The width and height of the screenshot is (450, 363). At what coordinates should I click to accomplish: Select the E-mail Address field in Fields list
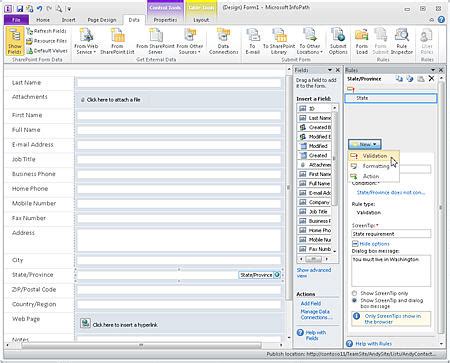click(314, 193)
